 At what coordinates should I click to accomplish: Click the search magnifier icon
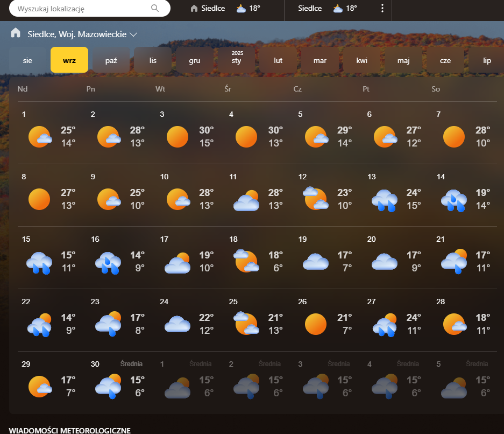tap(155, 9)
